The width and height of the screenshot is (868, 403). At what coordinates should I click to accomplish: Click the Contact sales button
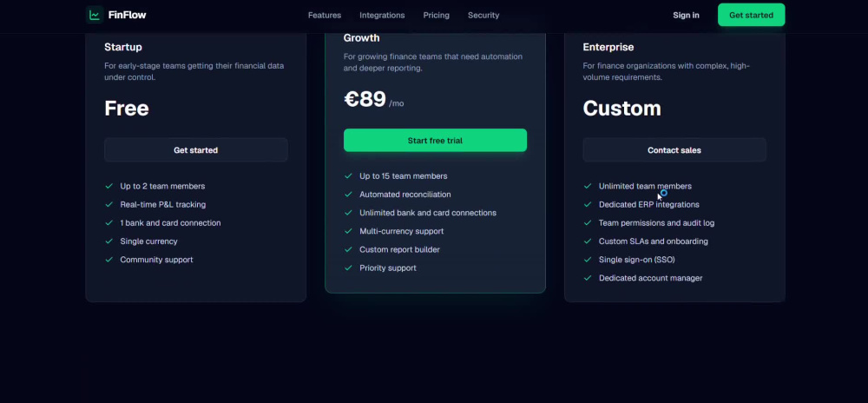[674, 150]
